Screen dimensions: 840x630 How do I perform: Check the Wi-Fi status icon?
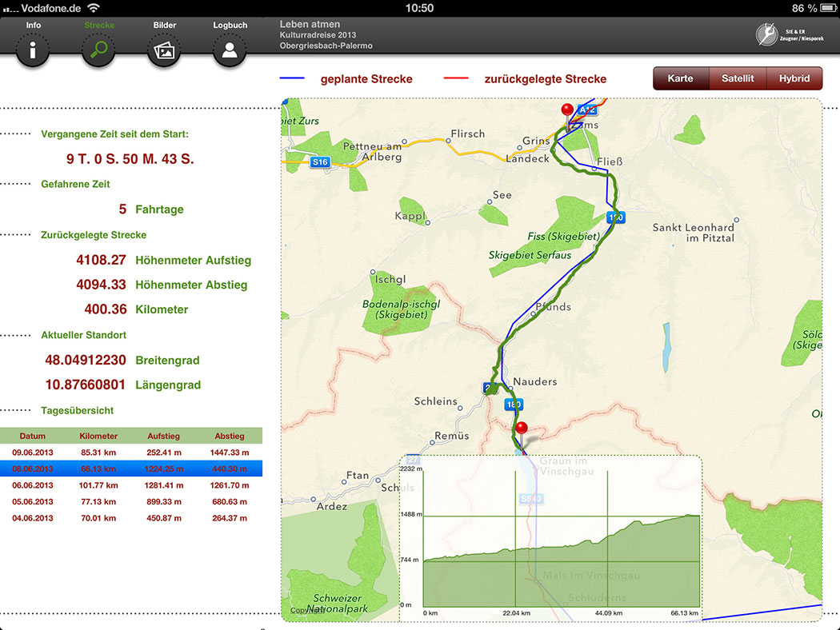tap(94, 8)
